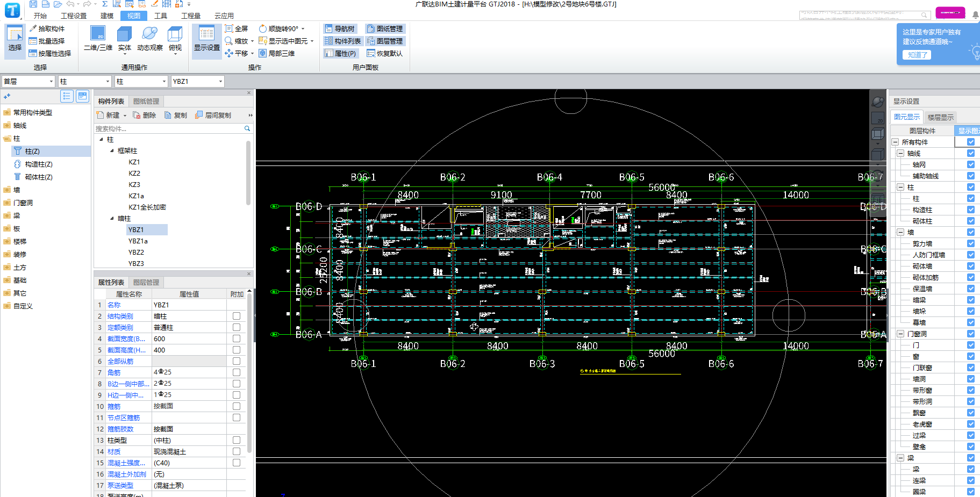Image resolution: width=980 pixels, height=497 pixels.
Task: Open the 工程量 ribbon tab
Action: coord(191,16)
